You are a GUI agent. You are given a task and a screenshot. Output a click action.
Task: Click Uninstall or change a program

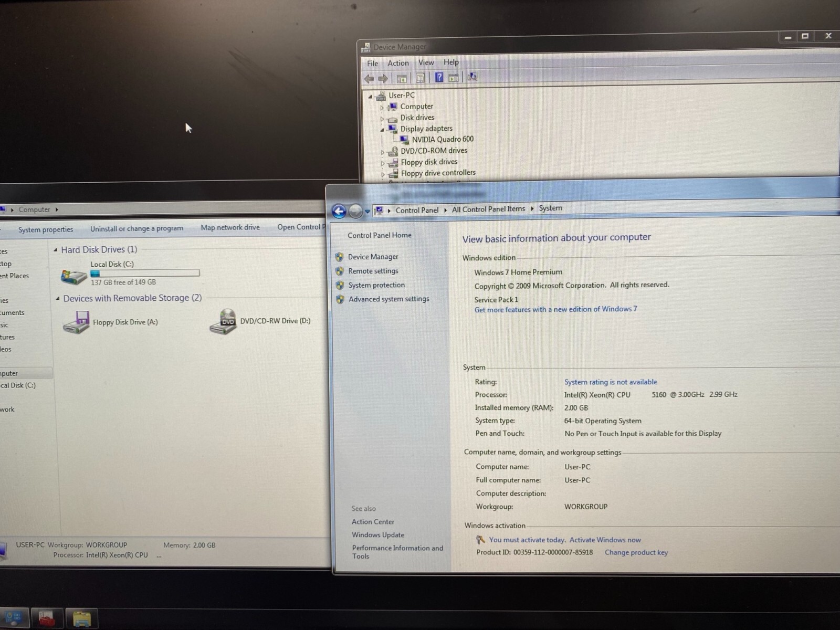click(x=136, y=228)
